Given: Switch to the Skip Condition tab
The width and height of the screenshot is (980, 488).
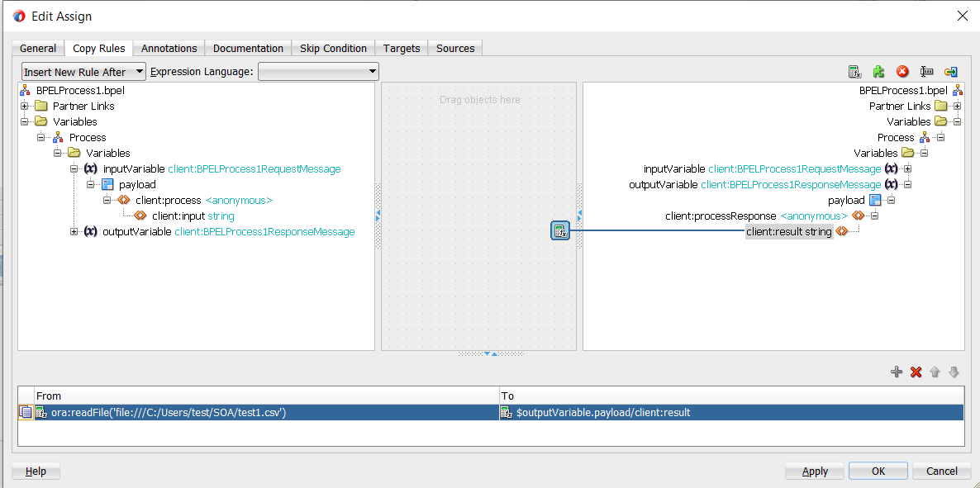Looking at the screenshot, I should (x=333, y=48).
